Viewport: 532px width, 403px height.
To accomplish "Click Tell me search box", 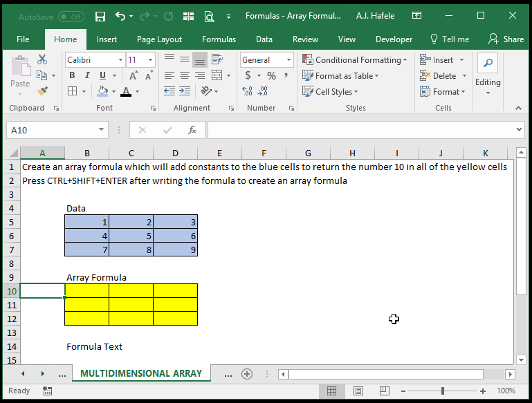I will click(x=450, y=39).
